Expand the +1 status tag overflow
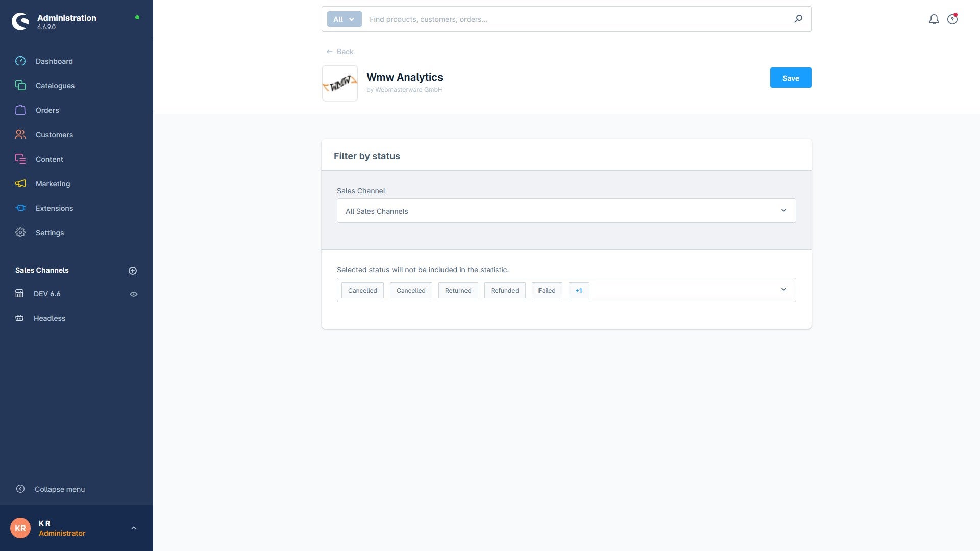 coord(578,289)
